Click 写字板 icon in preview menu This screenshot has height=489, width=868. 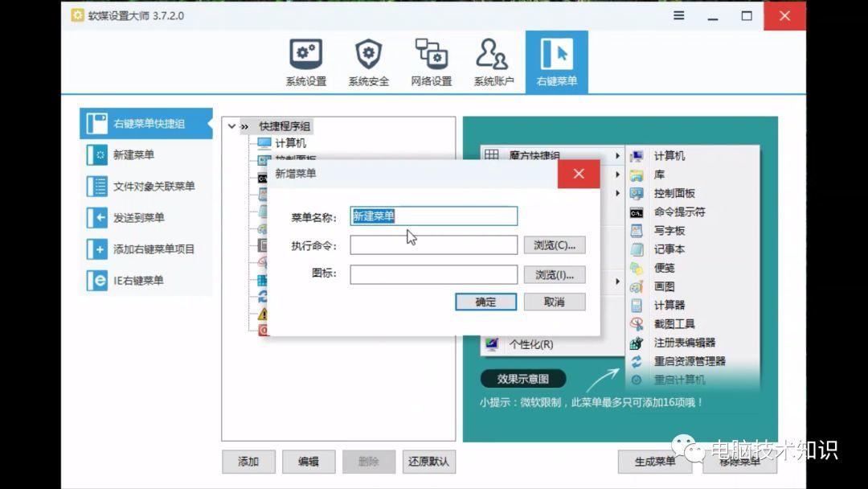[x=637, y=231]
